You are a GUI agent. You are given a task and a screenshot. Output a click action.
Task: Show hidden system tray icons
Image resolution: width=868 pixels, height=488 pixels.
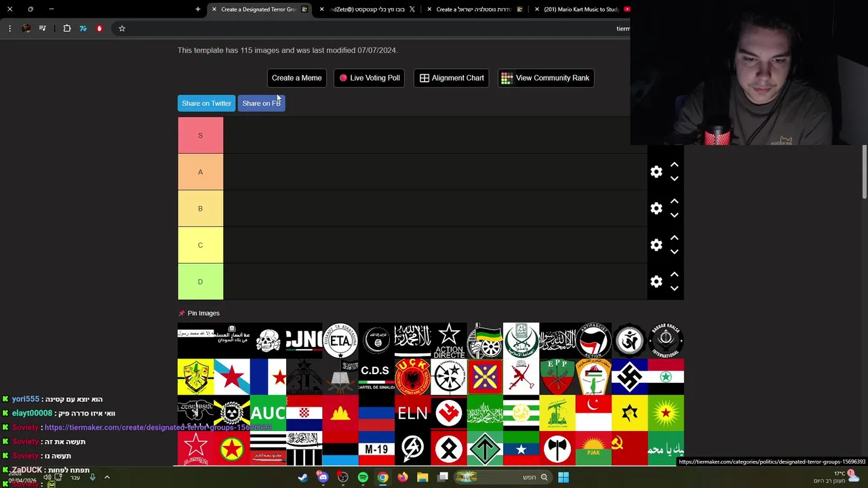pos(107,477)
